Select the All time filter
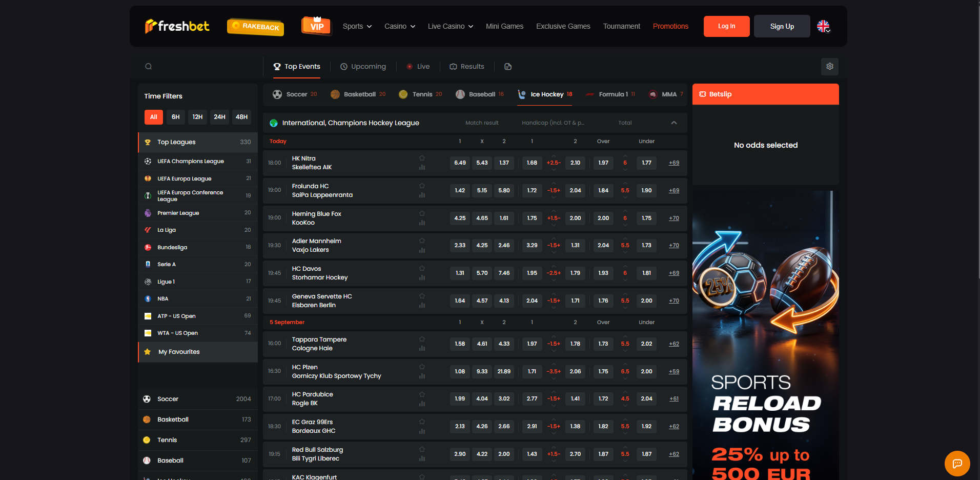This screenshot has width=980, height=480. point(153,117)
